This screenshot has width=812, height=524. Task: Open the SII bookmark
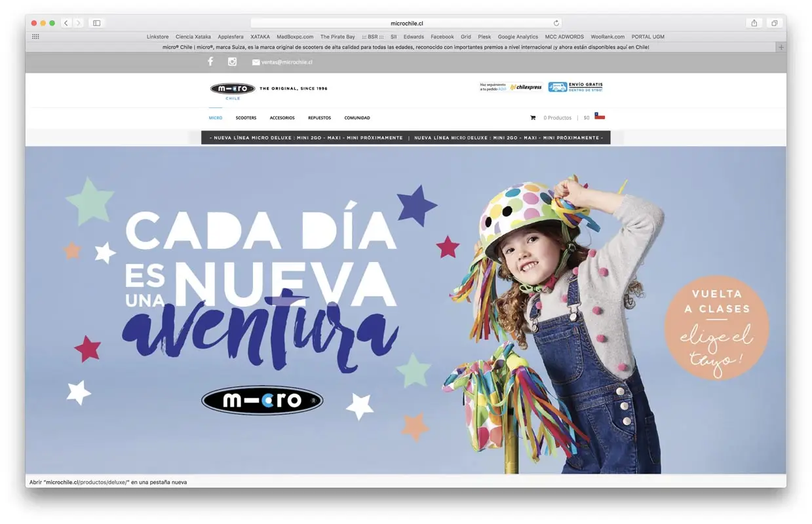394,37
